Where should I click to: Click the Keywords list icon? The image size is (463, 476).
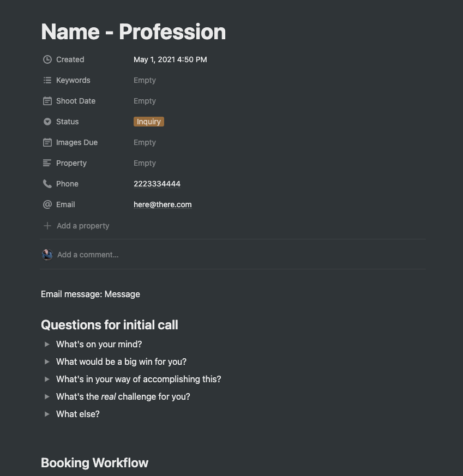(x=47, y=80)
